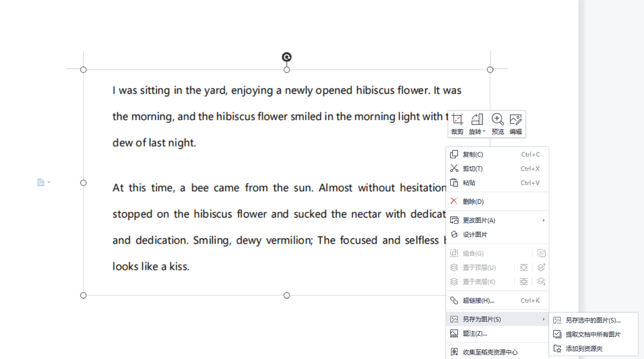Screen dimensions: 644x359
Task: Select the crop (裁剪) tool
Action: pos(457,124)
